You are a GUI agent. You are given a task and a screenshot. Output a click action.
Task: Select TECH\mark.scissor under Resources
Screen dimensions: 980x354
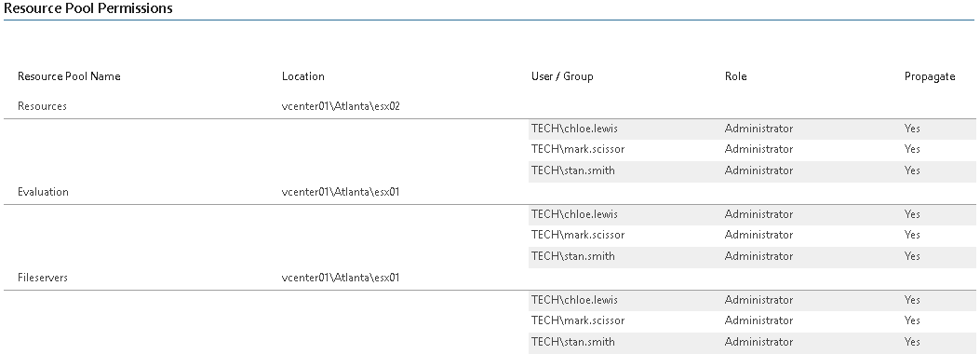pyautogui.click(x=578, y=149)
